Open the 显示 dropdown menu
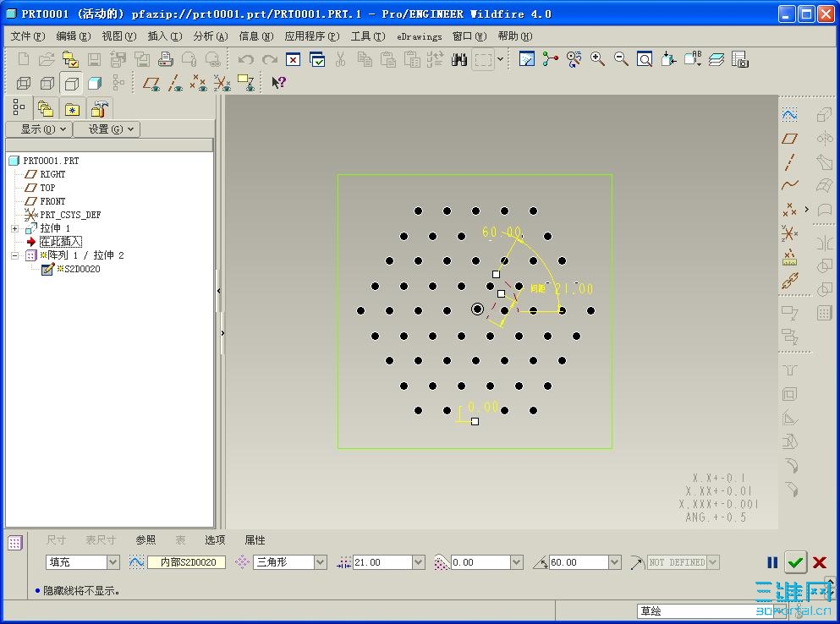Screen dimensions: 840x624 [x=39, y=129]
